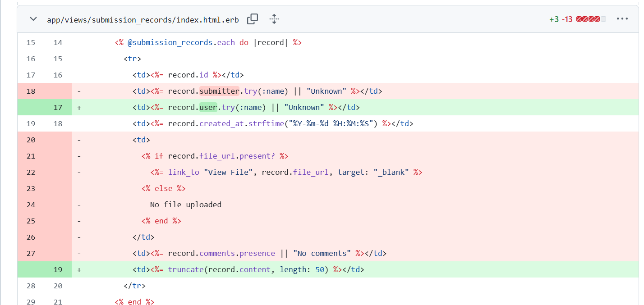Image resolution: width=644 pixels, height=305 pixels.
Task: Select line number 19 on added truncate line
Action: pos(58,270)
